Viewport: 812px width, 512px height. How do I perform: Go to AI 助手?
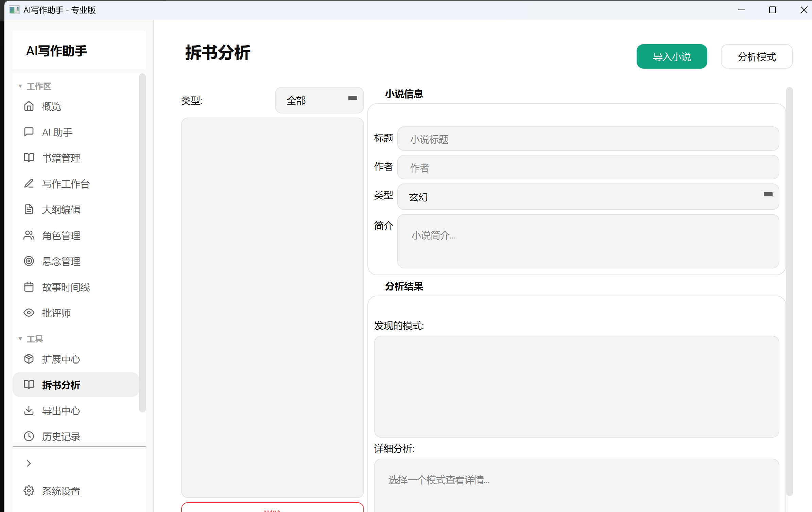point(75,132)
